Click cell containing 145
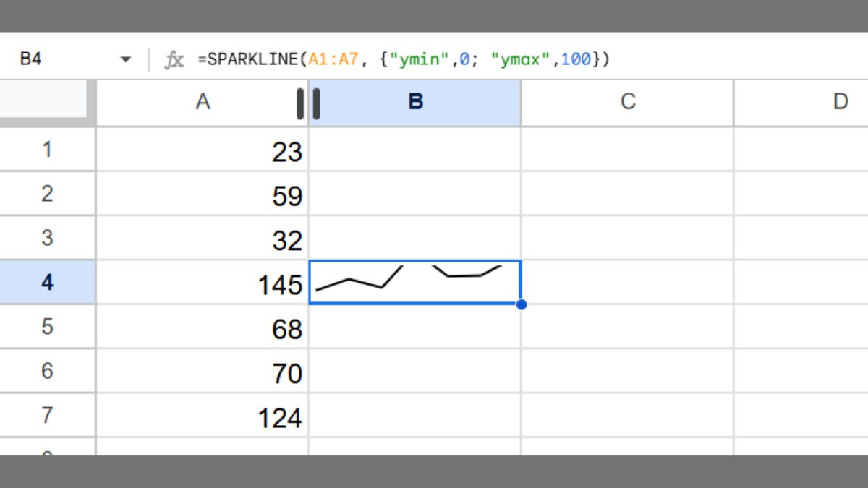 coord(203,282)
